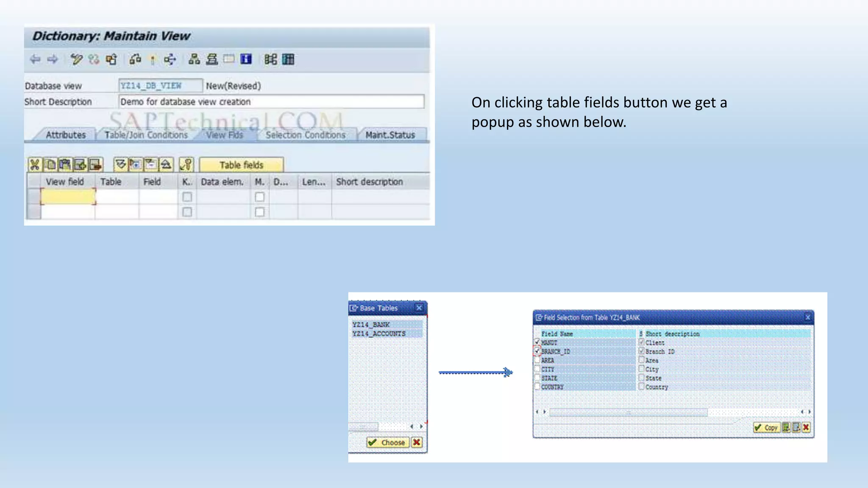Viewport: 868px width, 488px height.
Task: Click the Copy button in Field Selection
Action: (767, 427)
